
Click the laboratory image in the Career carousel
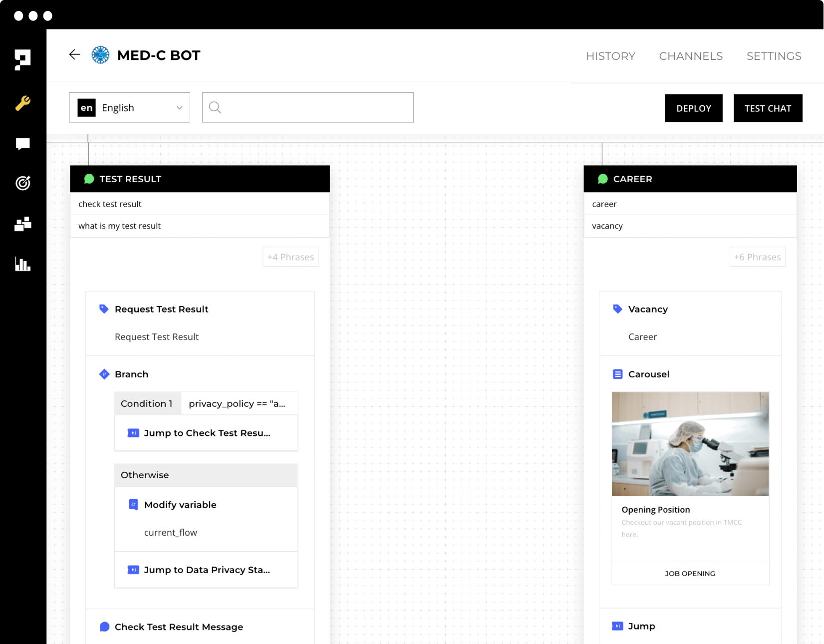[x=690, y=444]
